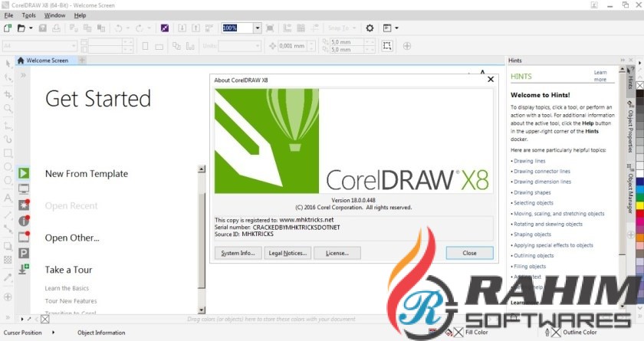Select Portrait page orientation
Viewport: 644px width, 341px height.
click(145, 46)
